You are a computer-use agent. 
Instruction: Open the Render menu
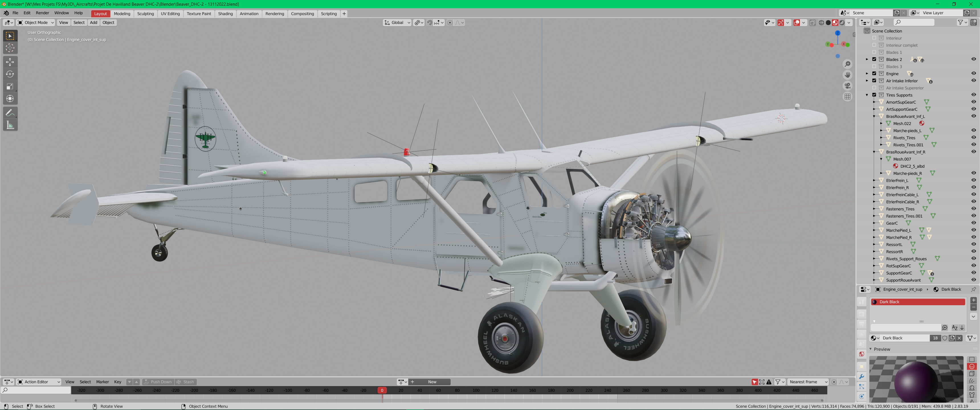point(42,13)
